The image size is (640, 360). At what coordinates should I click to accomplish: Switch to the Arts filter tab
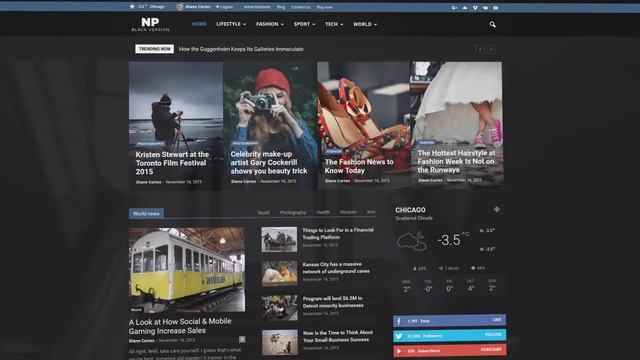point(371,212)
